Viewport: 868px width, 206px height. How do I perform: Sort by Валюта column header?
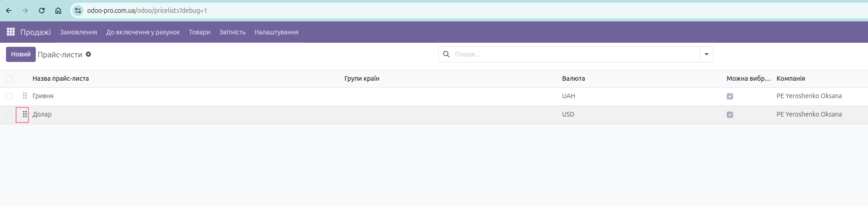573,78
